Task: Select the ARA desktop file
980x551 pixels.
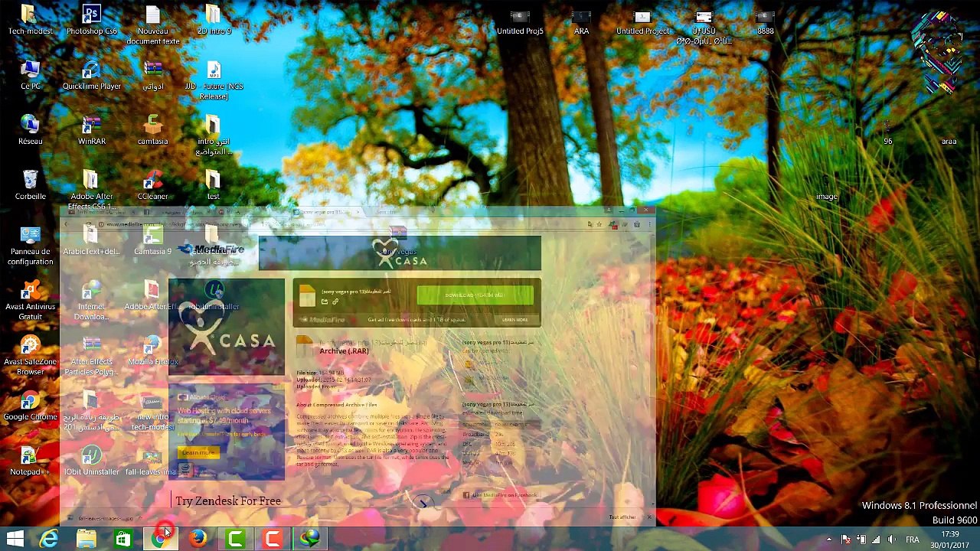Action: (581, 22)
